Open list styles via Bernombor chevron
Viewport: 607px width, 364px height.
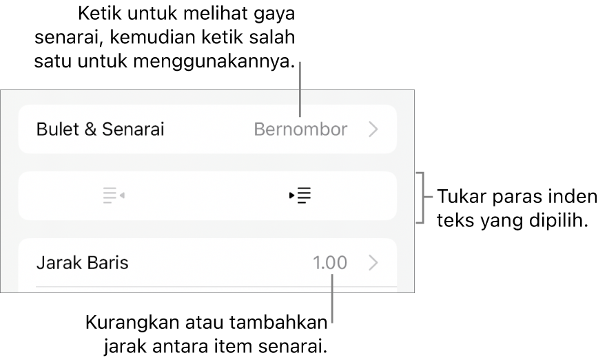(x=373, y=129)
